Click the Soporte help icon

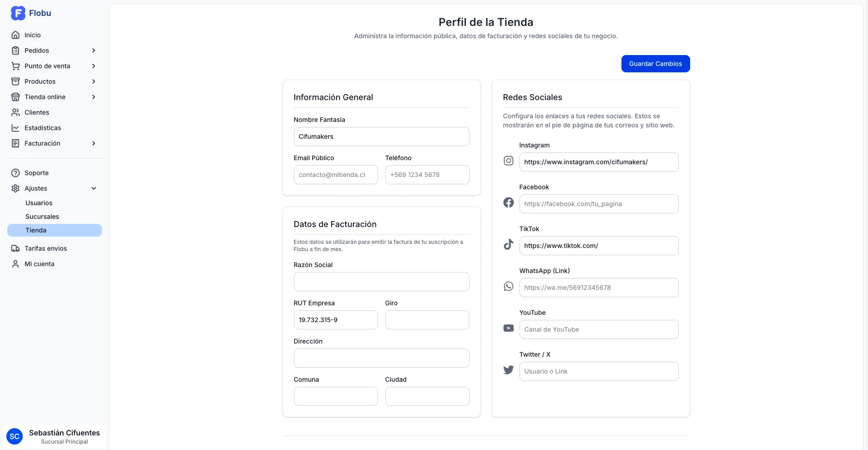pyautogui.click(x=15, y=173)
